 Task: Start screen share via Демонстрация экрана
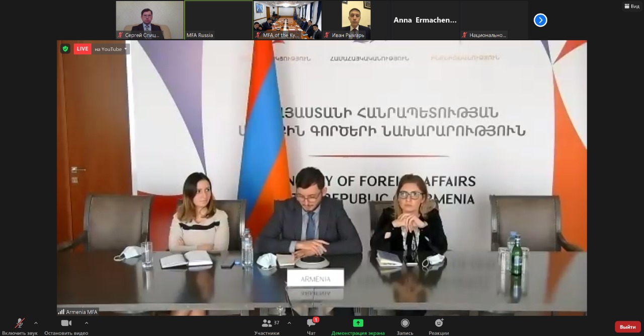coord(358,323)
